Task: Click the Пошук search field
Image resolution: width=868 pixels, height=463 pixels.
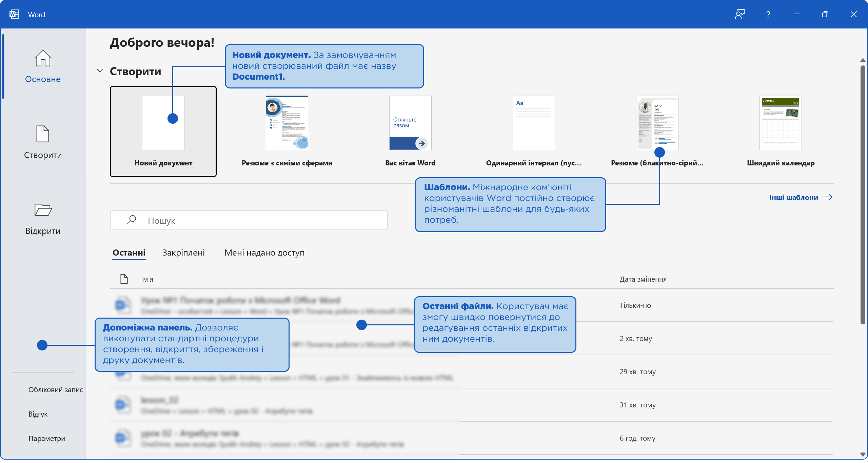Action: click(x=264, y=220)
